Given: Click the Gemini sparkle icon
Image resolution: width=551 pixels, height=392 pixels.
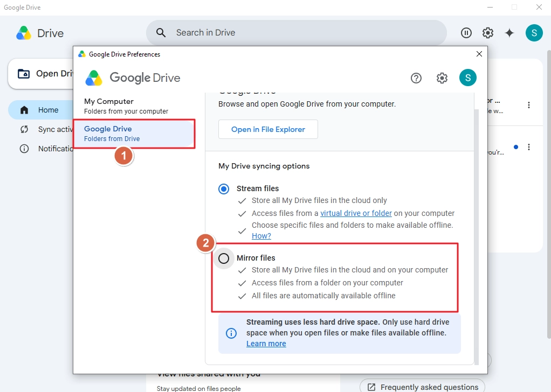Looking at the screenshot, I should tap(509, 33).
